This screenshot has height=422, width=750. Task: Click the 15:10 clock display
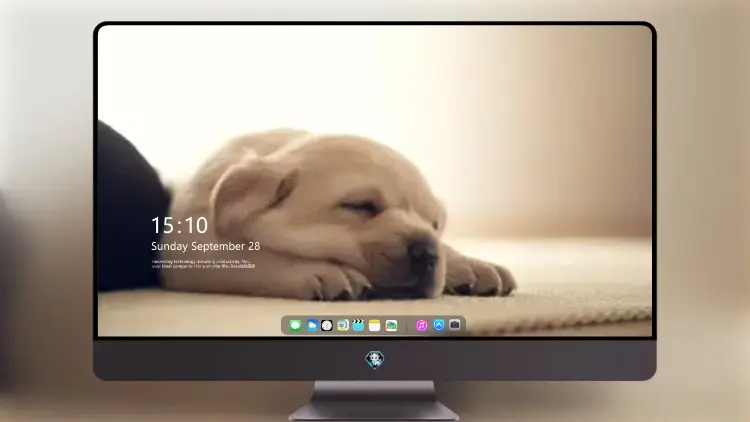179,225
